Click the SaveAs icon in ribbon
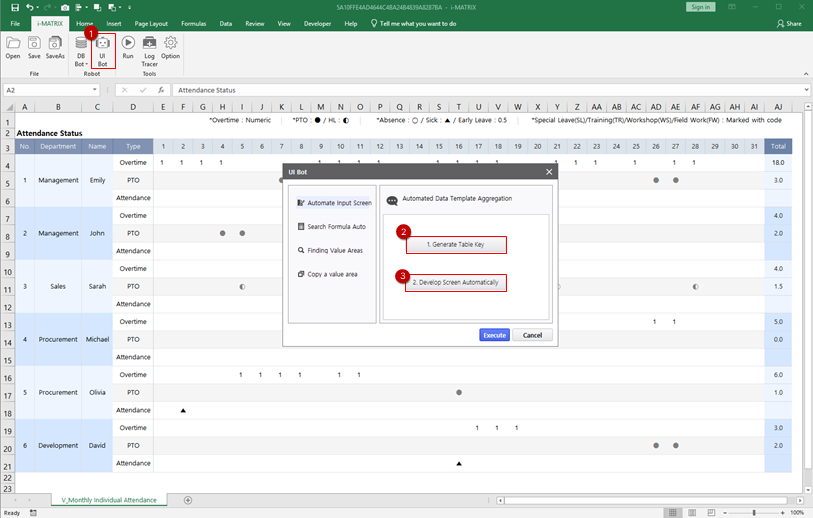Screen dimensions: 813x518 tap(55, 48)
